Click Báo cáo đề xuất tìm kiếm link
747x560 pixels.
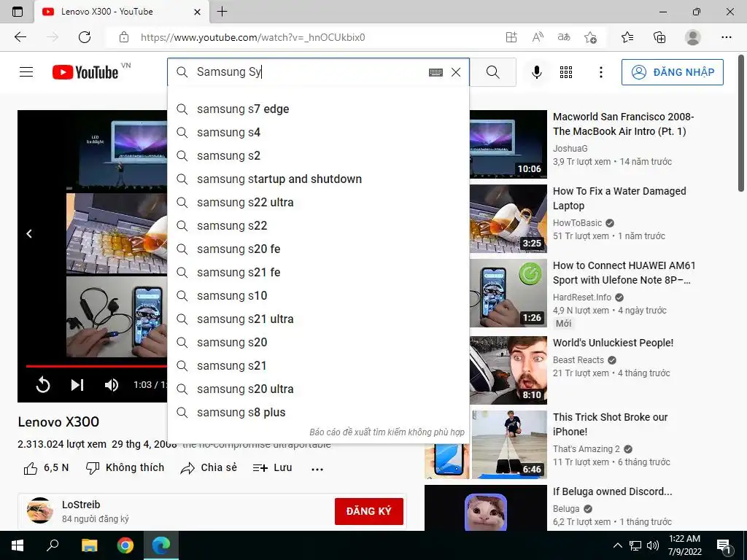pos(387,432)
